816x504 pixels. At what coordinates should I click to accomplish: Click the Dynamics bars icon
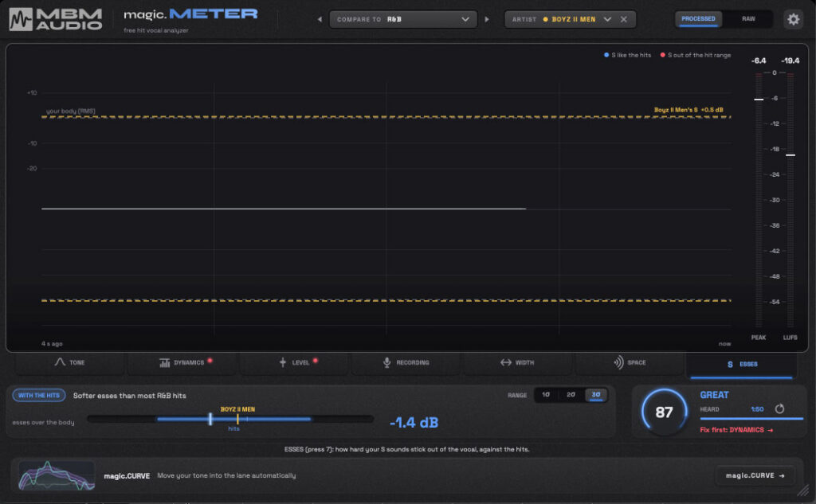164,362
